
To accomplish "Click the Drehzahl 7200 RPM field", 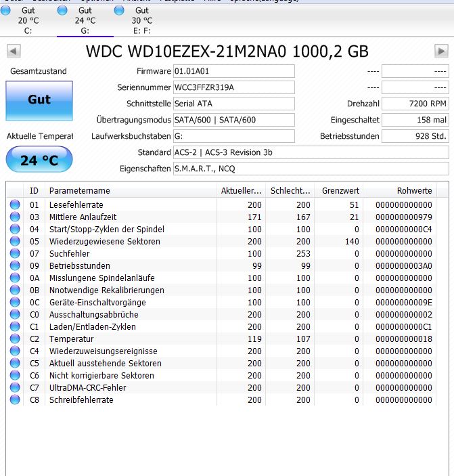I will click(415, 104).
